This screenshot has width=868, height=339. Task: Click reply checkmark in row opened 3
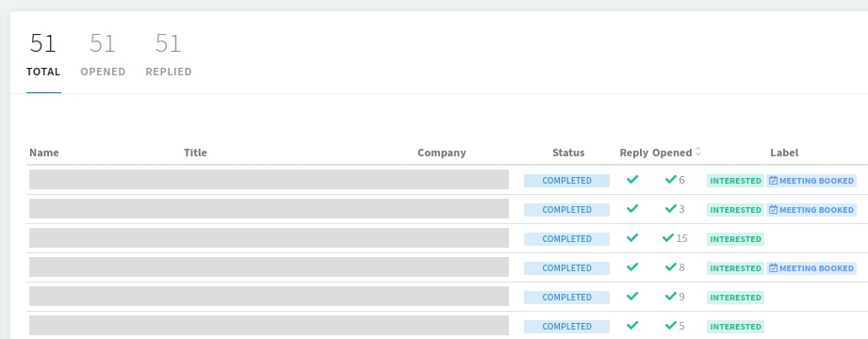[x=632, y=208]
